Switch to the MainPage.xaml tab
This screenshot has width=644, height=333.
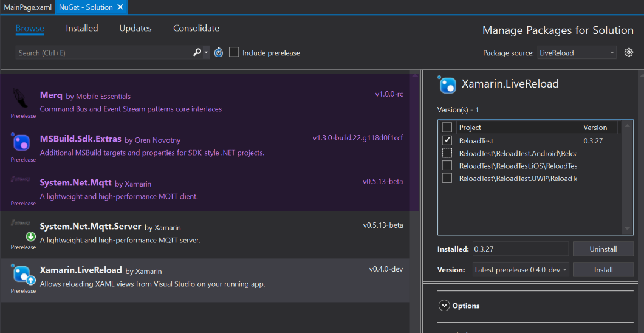(x=27, y=7)
